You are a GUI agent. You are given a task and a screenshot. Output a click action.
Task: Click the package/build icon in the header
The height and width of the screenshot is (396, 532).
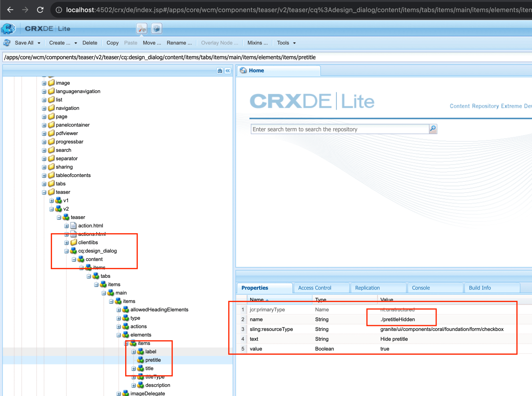tap(156, 28)
